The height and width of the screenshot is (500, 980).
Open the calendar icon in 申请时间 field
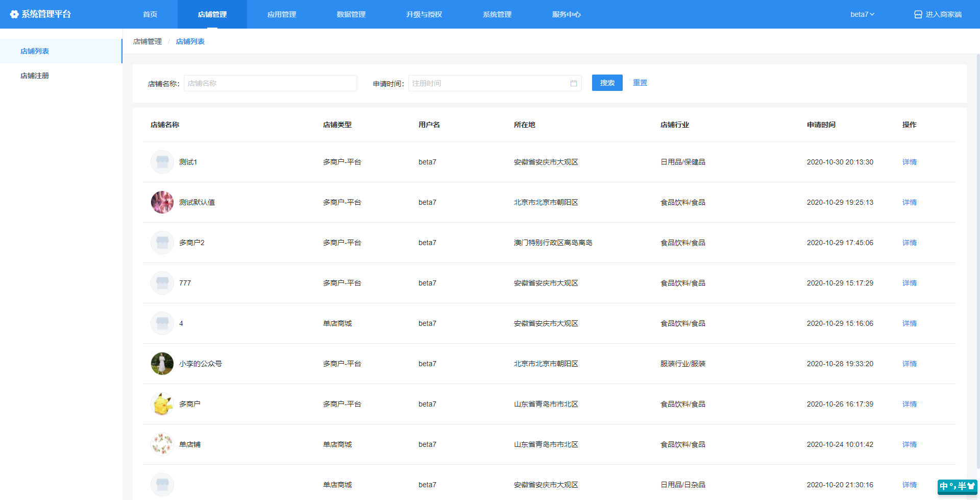(574, 83)
